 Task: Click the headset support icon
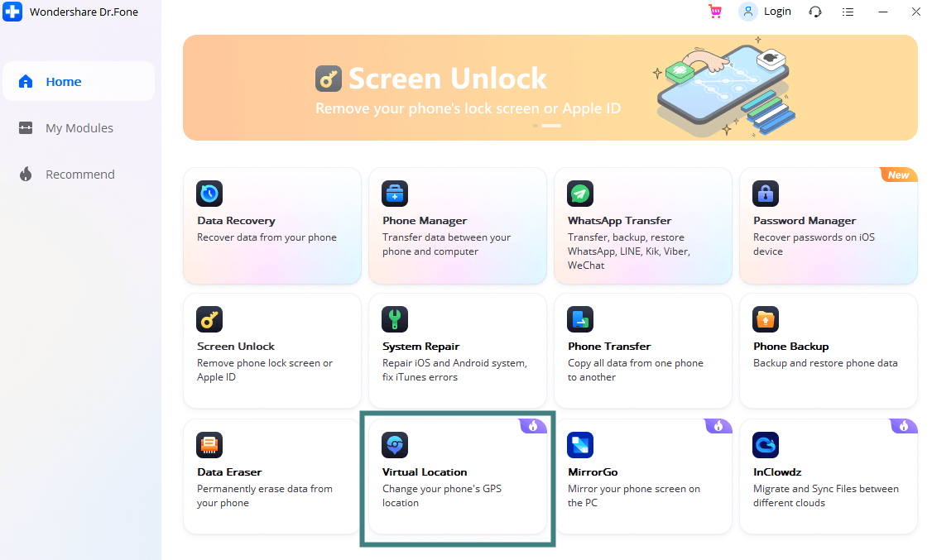pos(815,12)
